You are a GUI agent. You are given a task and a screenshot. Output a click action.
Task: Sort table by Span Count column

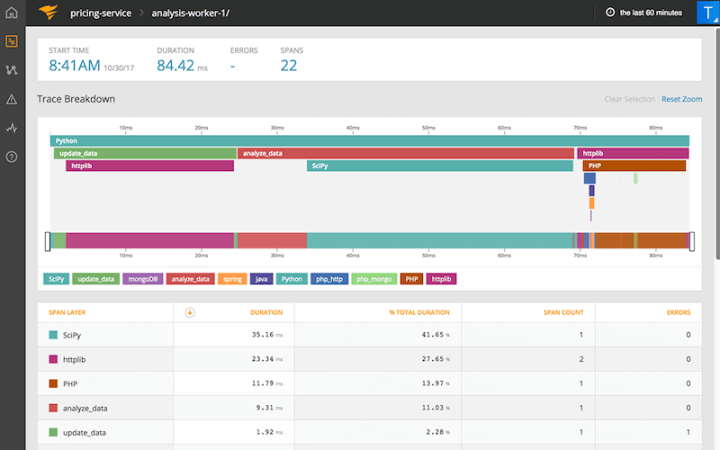(564, 312)
